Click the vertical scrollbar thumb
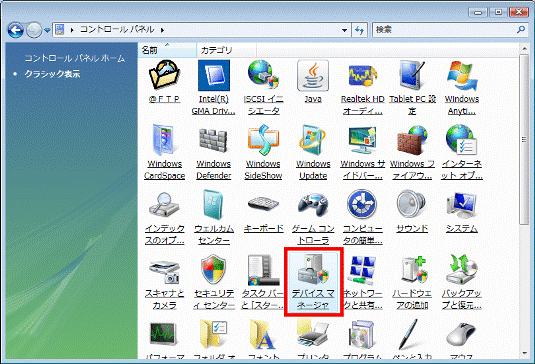Screen dimensions: 535x364 [x=524, y=139]
